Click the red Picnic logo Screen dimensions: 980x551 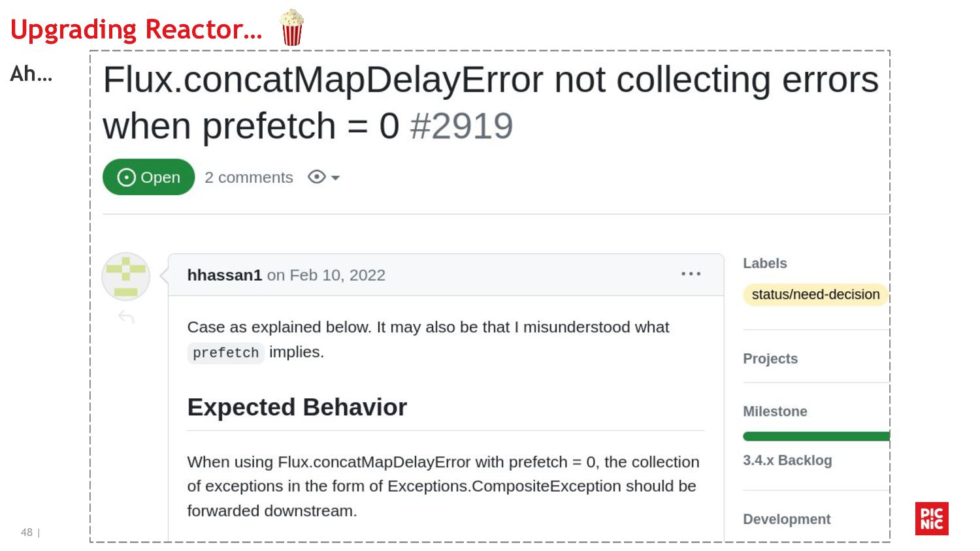(x=932, y=518)
